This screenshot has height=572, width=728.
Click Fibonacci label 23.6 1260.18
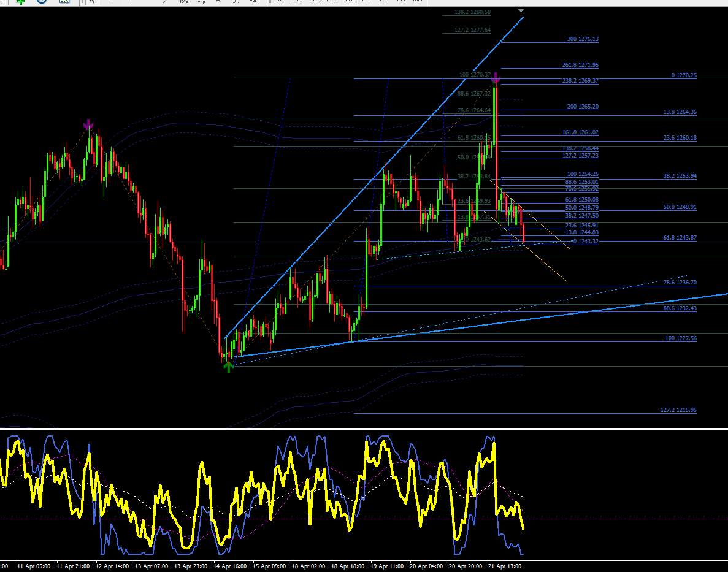680,138
